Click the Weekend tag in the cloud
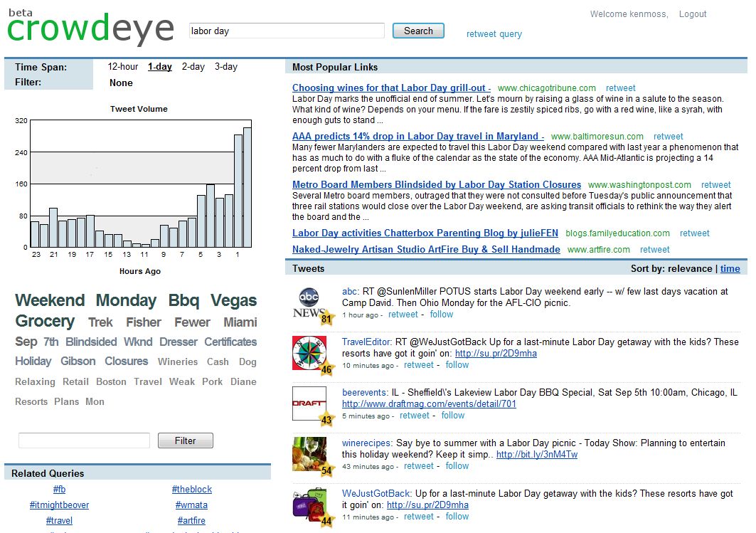 point(50,300)
